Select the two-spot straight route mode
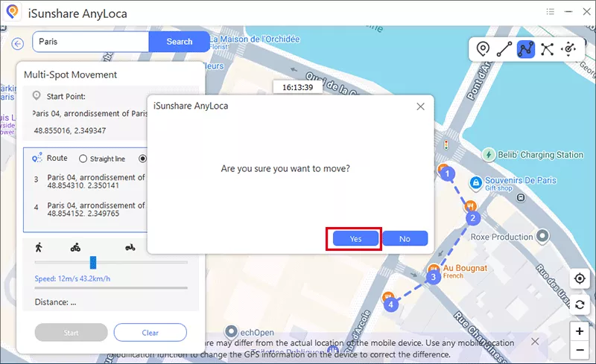The width and height of the screenshot is (596, 364). point(504,49)
